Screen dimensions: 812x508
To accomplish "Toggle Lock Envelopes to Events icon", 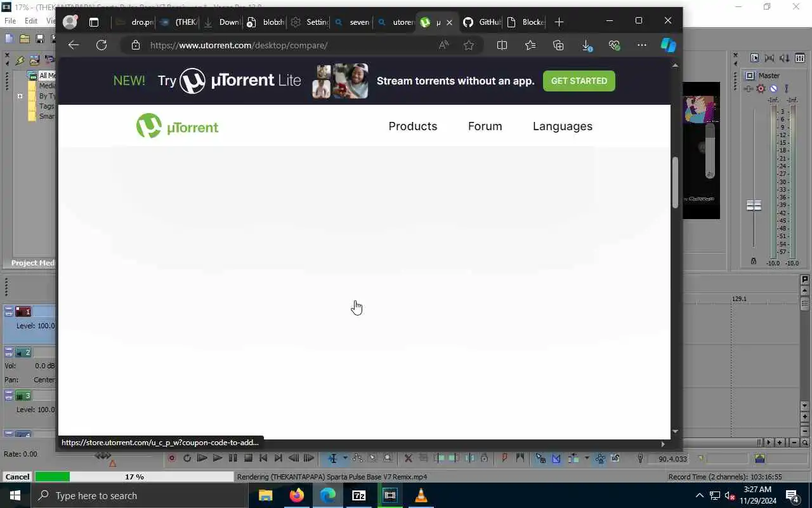I will tap(600, 458).
